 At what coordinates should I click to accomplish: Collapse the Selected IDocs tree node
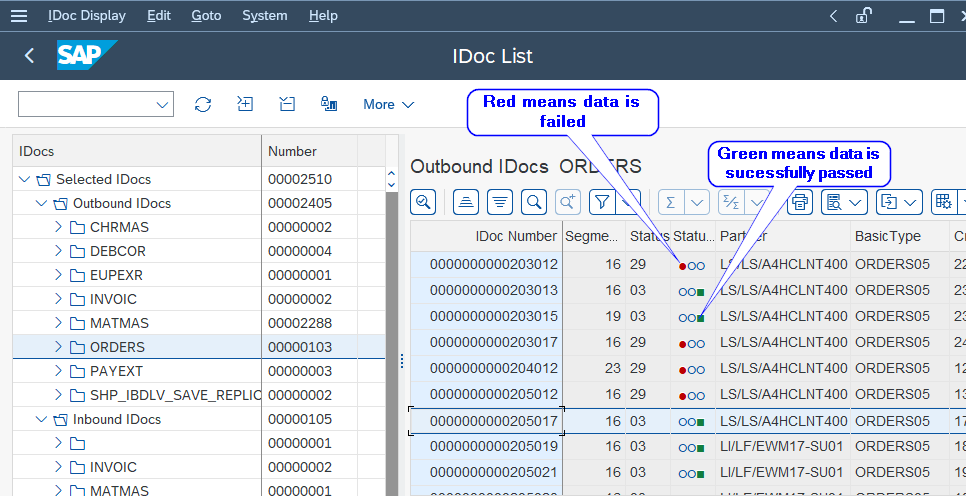(x=24, y=179)
